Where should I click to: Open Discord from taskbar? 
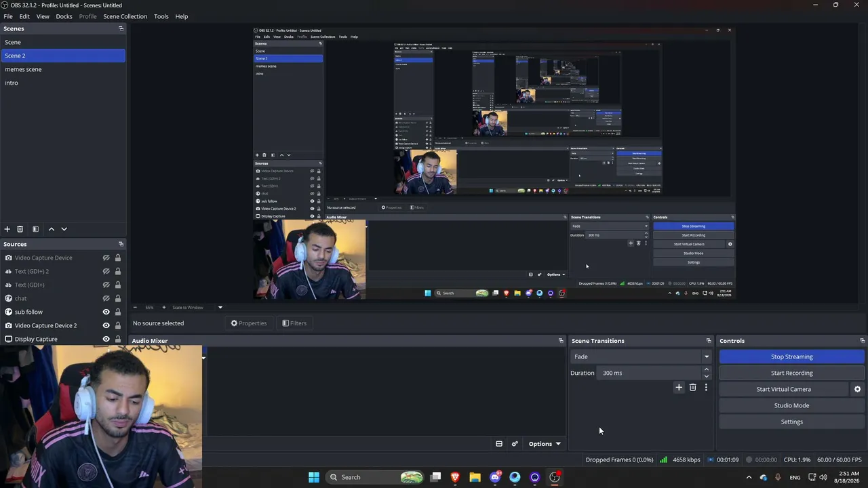[495, 477]
